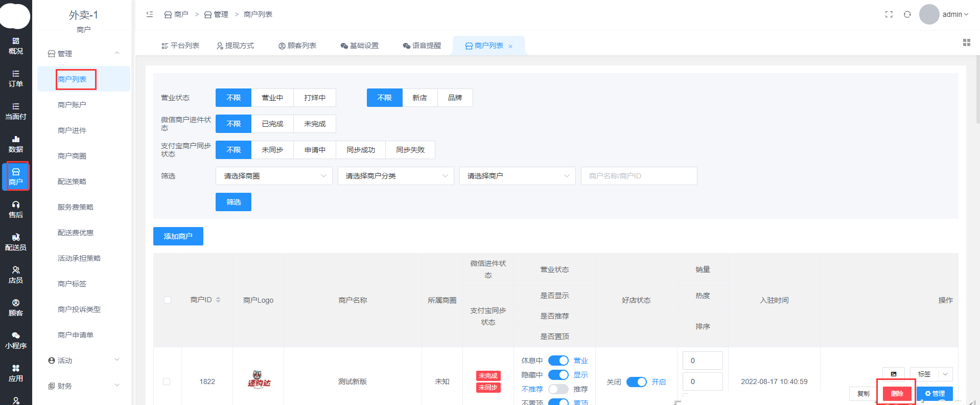Collapse sidebar using top-left fold icon
The image size is (980, 405).
click(150, 14)
